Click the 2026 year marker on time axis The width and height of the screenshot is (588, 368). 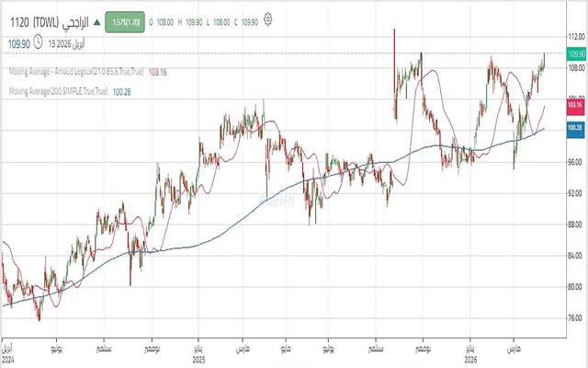point(469,361)
